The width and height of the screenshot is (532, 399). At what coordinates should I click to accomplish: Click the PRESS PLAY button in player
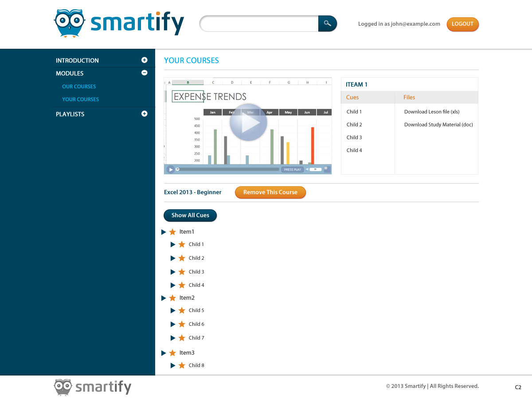[292, 169]
